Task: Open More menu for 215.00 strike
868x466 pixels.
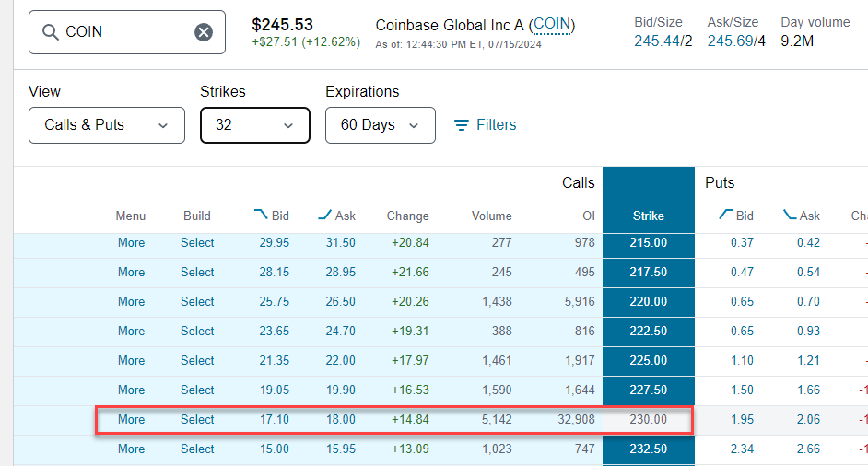Action: pos(131,242)
